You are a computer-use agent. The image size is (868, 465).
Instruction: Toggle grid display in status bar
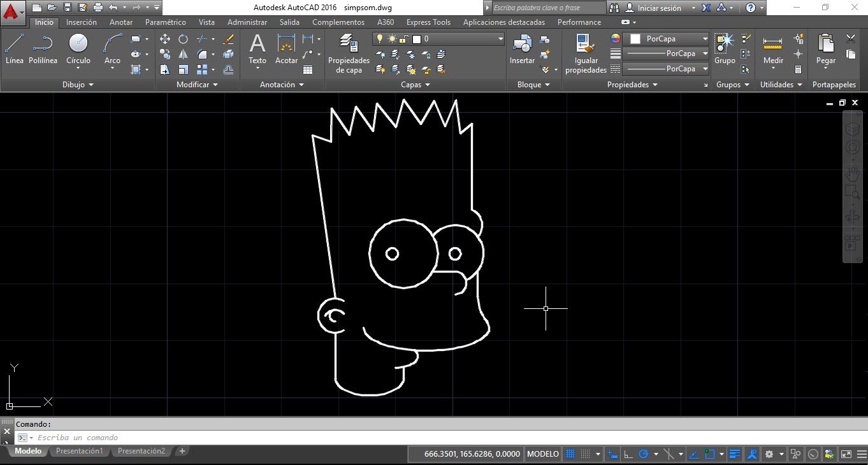(571, 454)
